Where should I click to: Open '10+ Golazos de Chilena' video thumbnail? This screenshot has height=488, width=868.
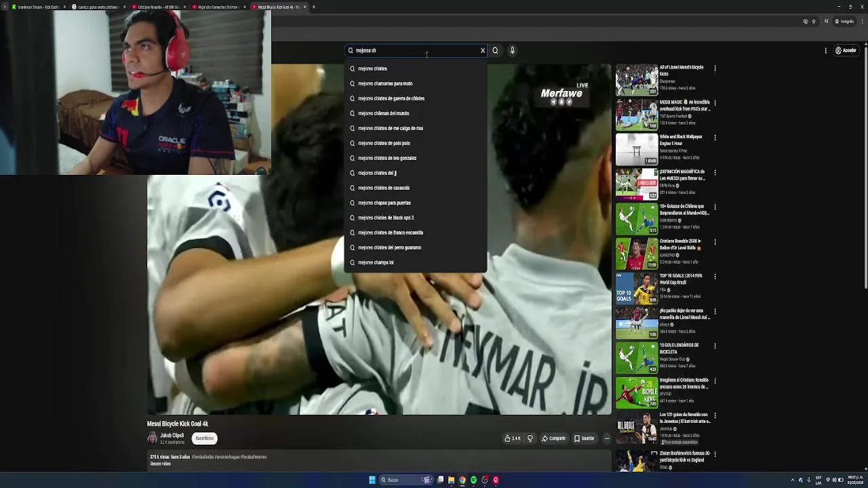coord(637,218)
